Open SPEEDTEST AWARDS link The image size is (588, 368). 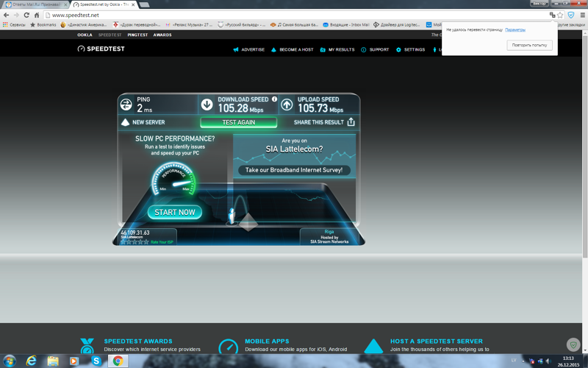(138, 341)
